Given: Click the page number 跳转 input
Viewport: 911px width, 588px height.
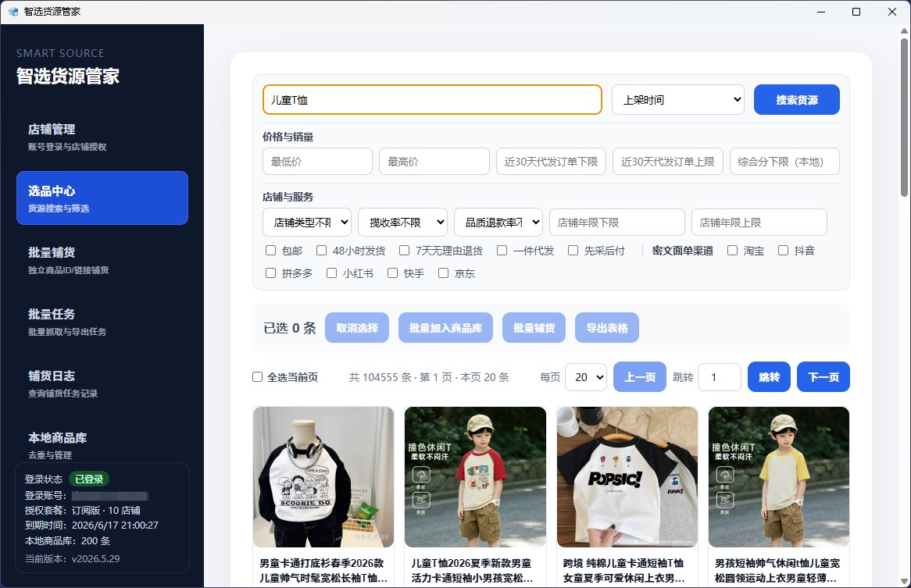Looking at the screenshot, I should tap(720, 377).
